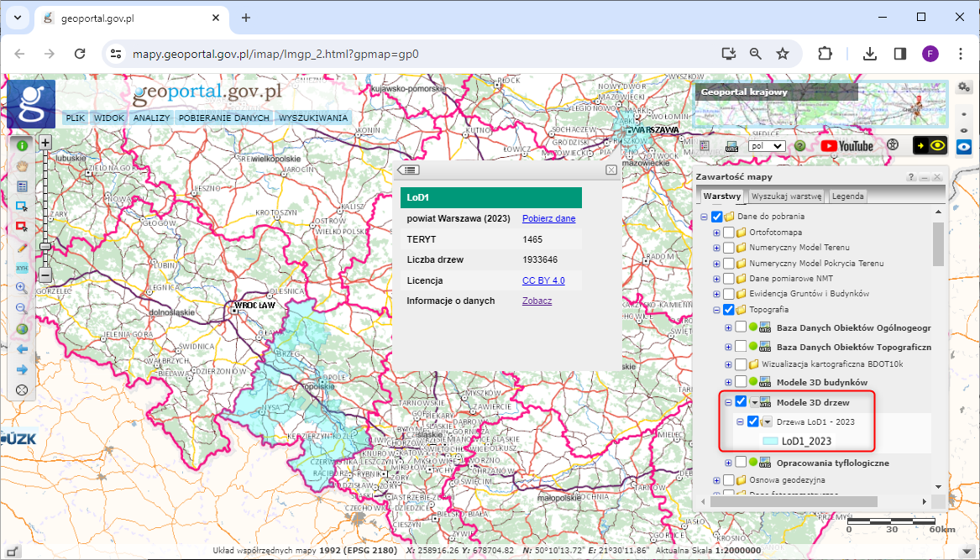980x560 pixels.
Task: Expand Modele 3D budynków node
Action: [x=728, y=381]
